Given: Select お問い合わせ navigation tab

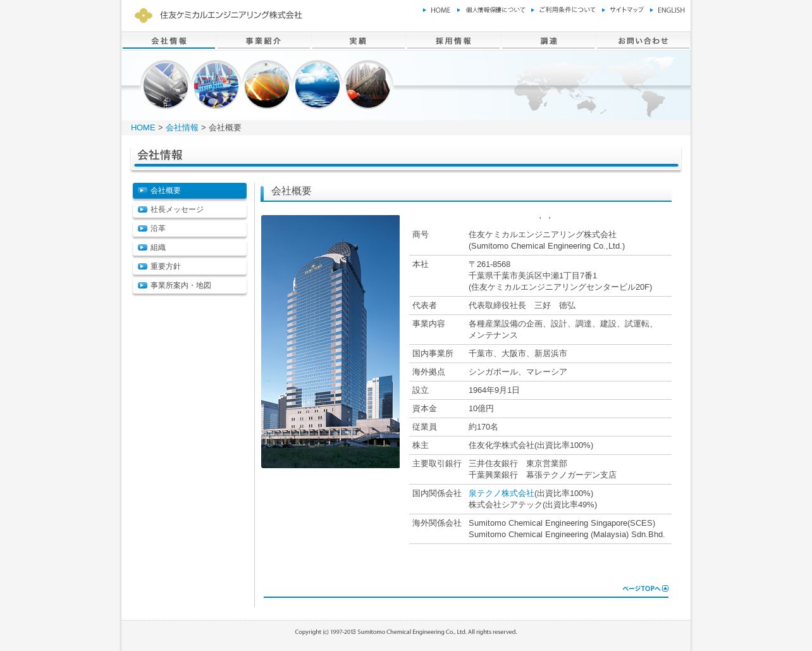Looking at the screenshot, I should coord(643,41).
